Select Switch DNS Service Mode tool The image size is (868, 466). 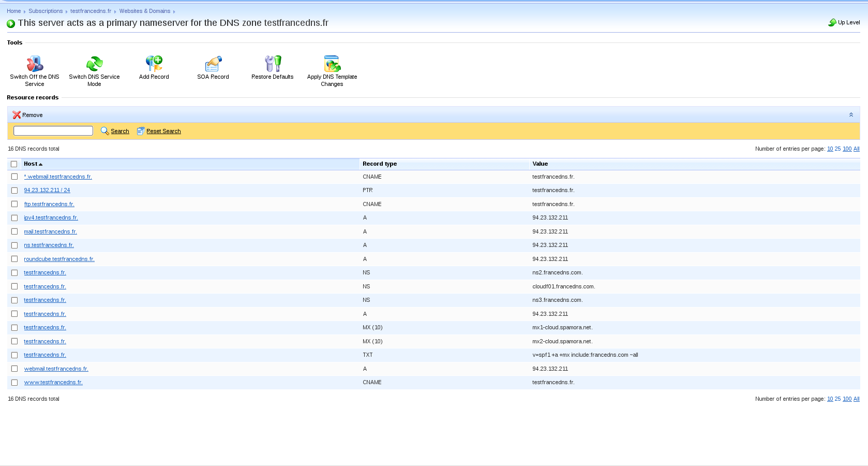coord(94,64)
